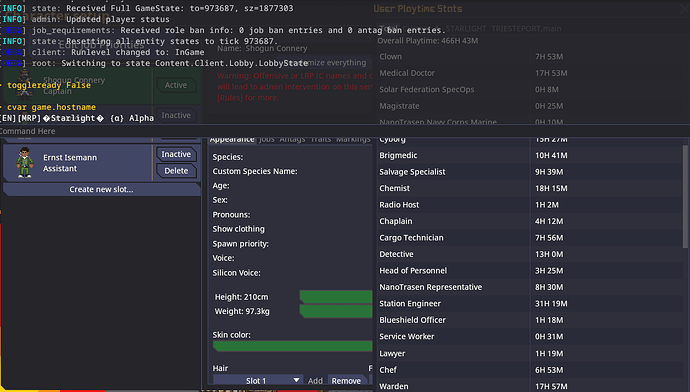Select the Salvage Specialist row
This screenshot has width=690, height=392.
click(x=530, y=172)
